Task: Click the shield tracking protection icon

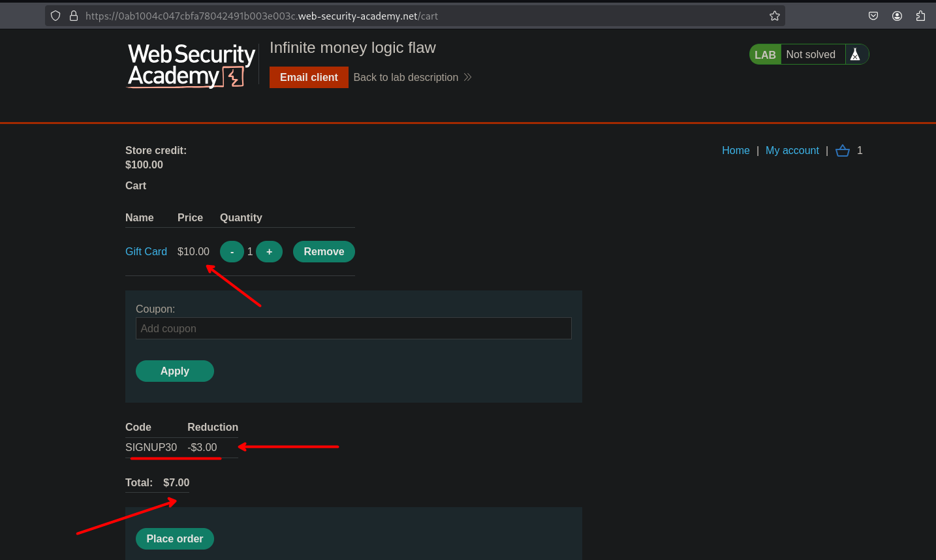Action: coord(55,16)
